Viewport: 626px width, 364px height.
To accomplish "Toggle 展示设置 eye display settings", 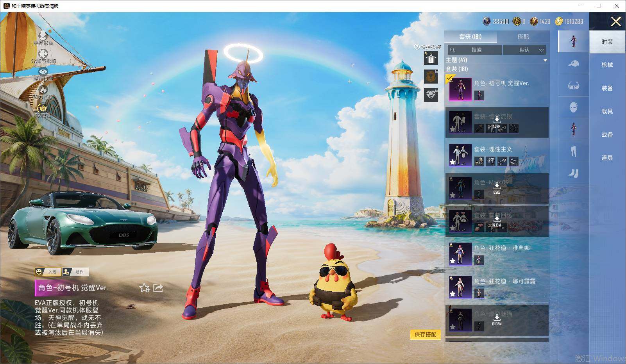I will point(43,72).
